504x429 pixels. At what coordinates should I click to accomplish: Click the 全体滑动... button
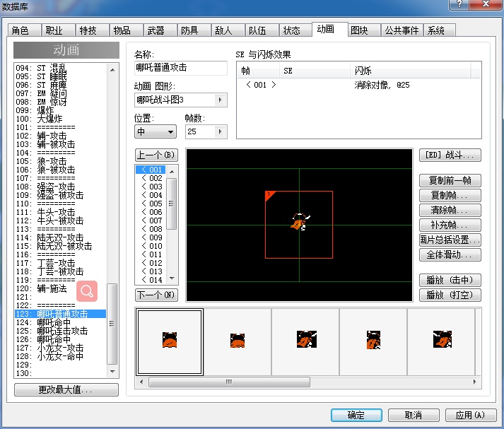tap(450, 255)
